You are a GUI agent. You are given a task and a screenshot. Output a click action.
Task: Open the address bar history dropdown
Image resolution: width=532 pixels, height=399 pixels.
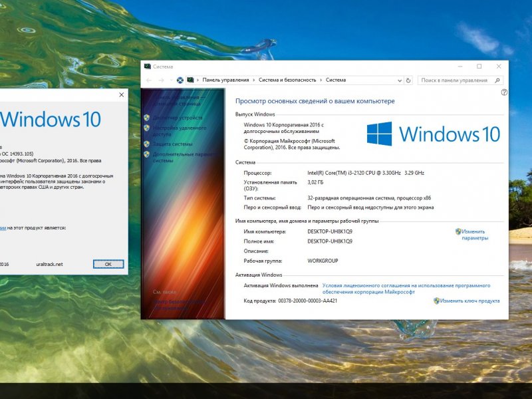click(x=400, y=80)
